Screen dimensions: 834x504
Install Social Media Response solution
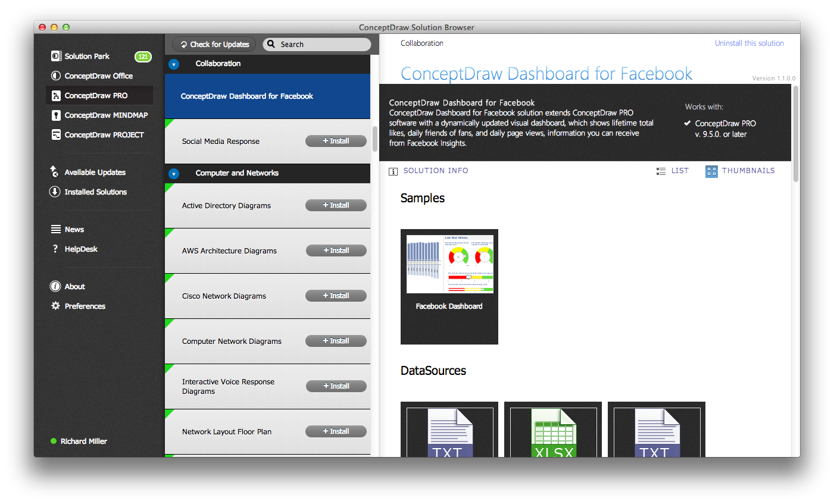[336, 141]
